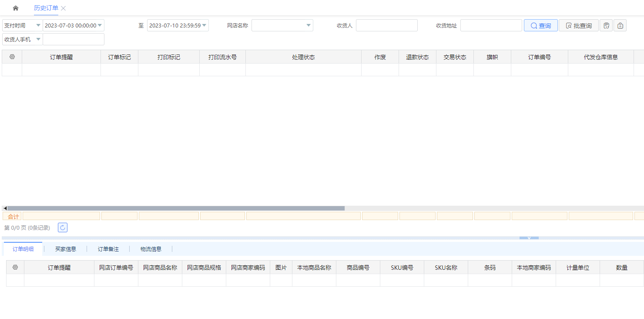Click the refresh icon beside page count
The width and height of the screenshot is (644, 319).
63,227
